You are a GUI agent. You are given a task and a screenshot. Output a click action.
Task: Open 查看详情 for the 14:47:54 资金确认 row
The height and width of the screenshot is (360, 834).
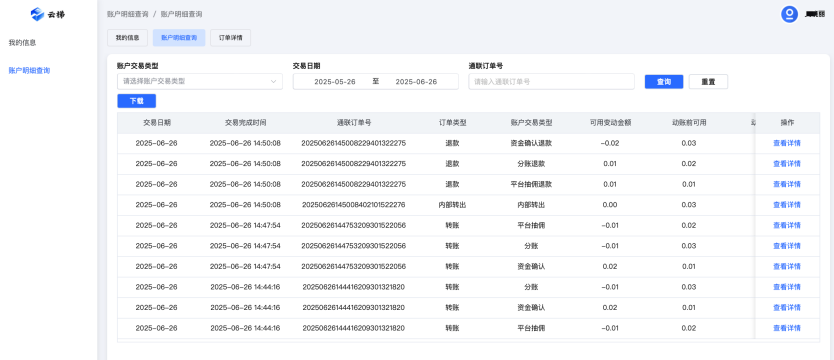pyautogui.click(x=787, y=266)
